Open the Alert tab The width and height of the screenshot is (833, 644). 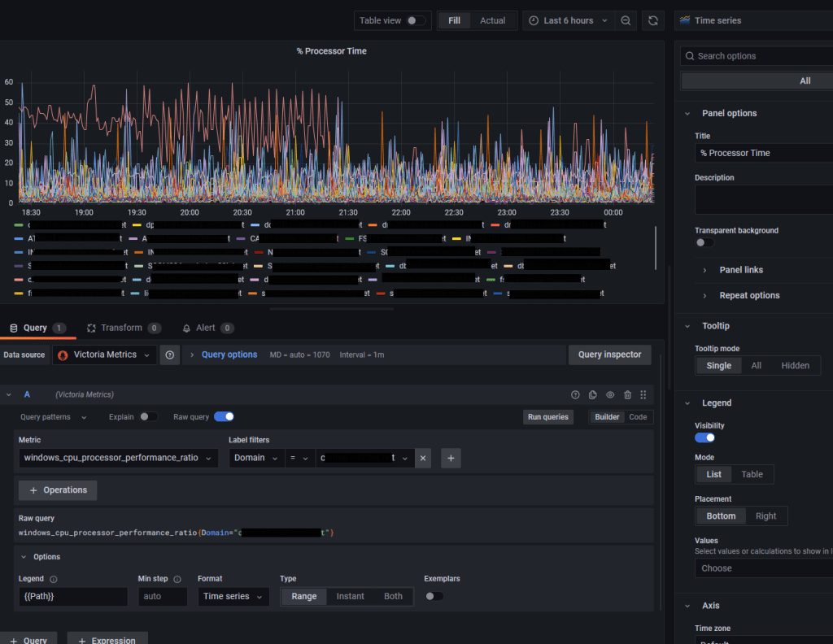tap(205, 328)
